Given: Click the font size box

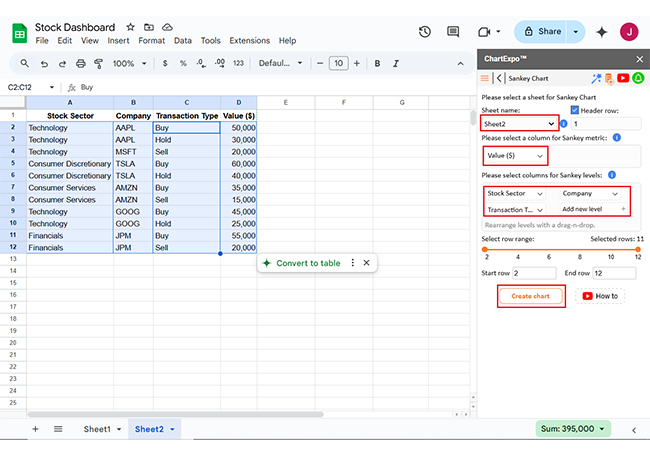Looking at the screenshot, I should click(x=338, y=63).
